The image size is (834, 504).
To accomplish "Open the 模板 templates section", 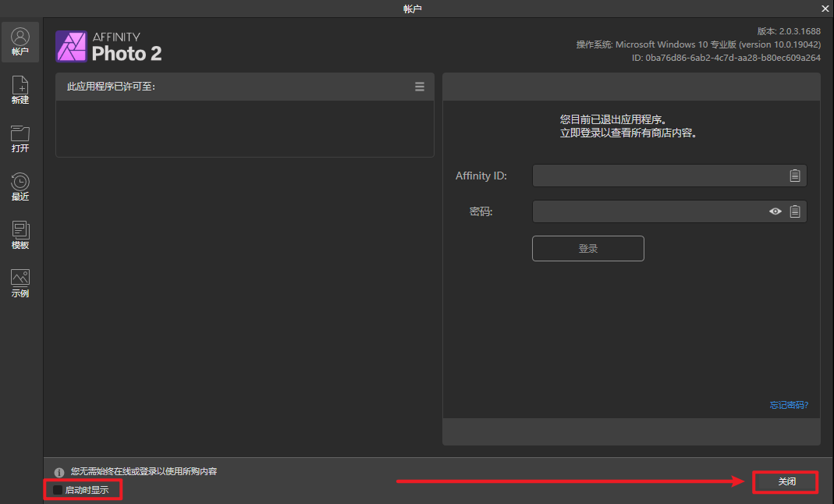I will [x=20, y=235].
